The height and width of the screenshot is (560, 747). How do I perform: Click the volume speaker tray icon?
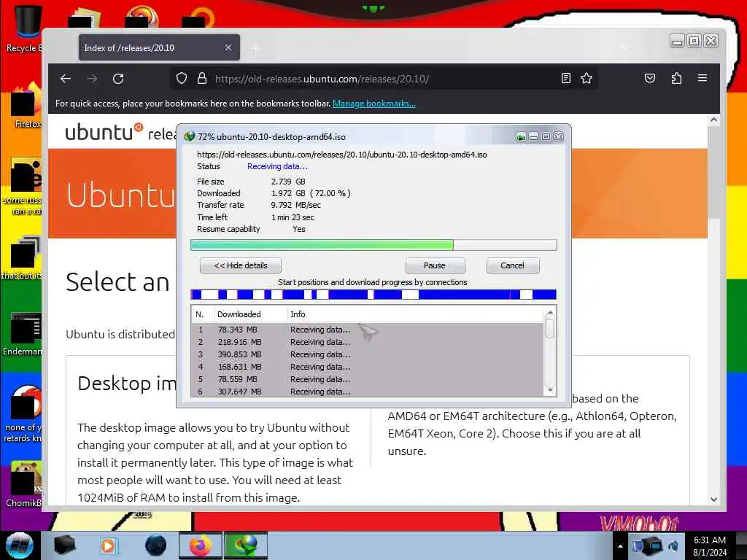(673, 546)
